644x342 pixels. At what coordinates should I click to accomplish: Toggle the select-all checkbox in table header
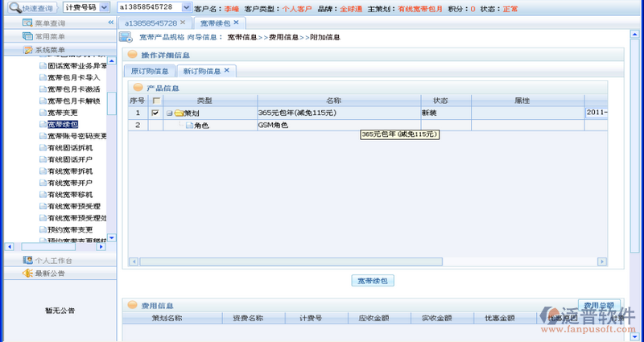(155, 101)
